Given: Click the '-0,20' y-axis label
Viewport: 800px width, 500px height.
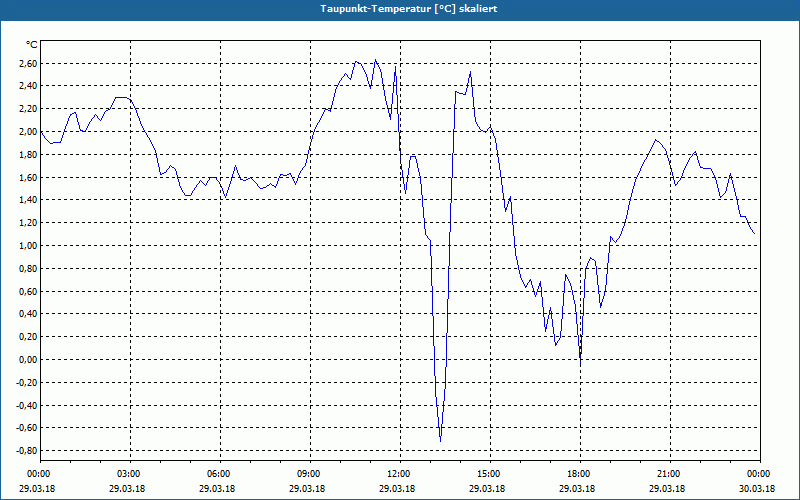Looking at the screenshot, I should 27,383.
